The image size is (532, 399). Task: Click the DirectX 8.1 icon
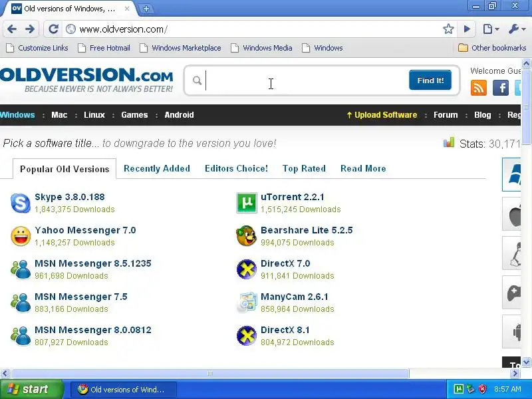pyautogui.click(x=246, y=336)
